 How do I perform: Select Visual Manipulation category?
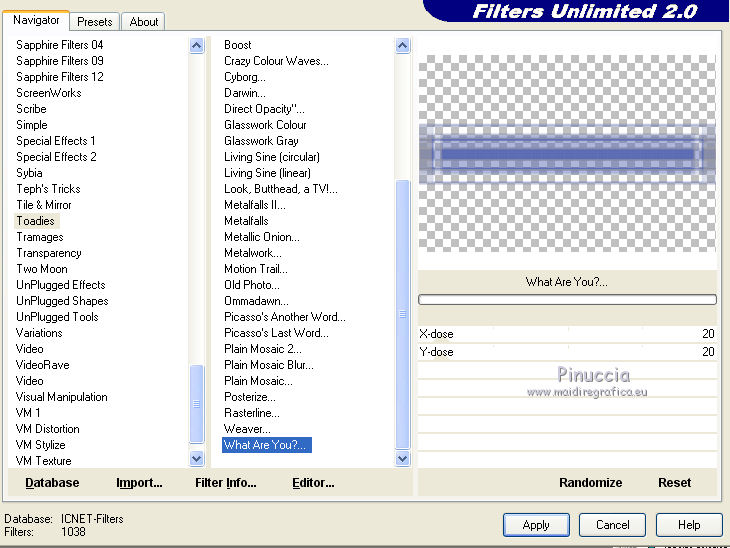tap(62, 397)
